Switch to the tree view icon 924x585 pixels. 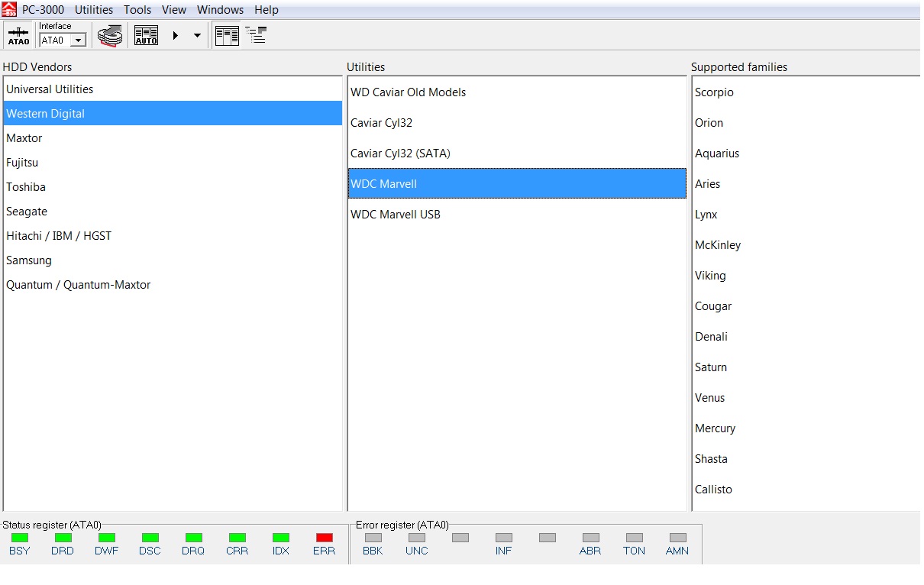click(x=256, y=35)
